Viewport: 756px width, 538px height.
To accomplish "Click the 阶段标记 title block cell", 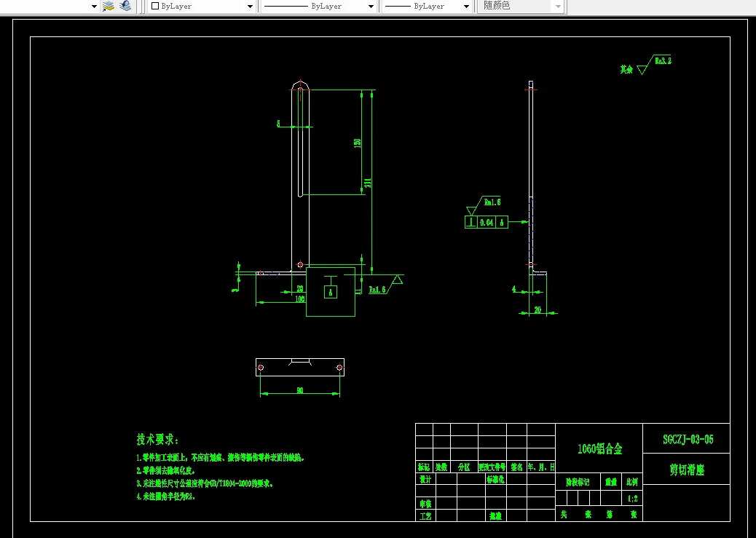I will click(x=578, y=483).
